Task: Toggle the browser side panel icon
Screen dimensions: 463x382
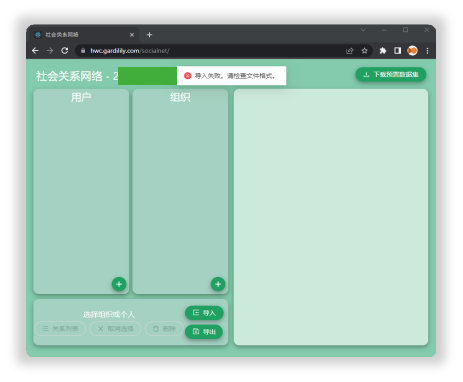Action: [397, 51]
